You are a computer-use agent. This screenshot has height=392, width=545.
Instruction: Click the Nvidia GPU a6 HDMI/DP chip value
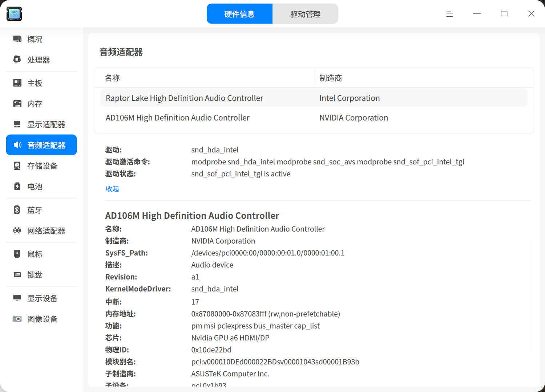230,338
